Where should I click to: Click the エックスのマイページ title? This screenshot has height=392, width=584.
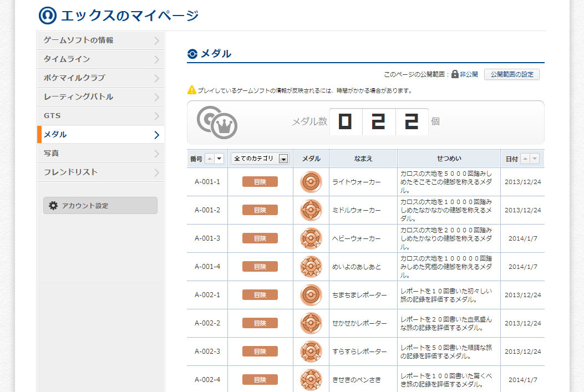130,16
